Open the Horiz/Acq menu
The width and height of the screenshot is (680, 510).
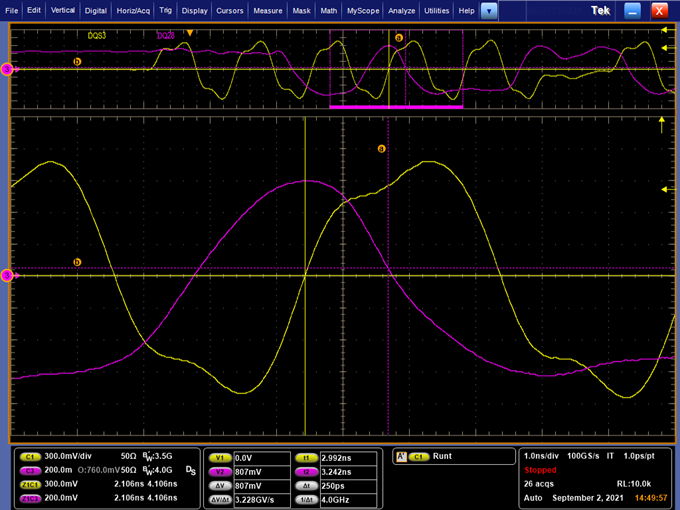point(129,10)
